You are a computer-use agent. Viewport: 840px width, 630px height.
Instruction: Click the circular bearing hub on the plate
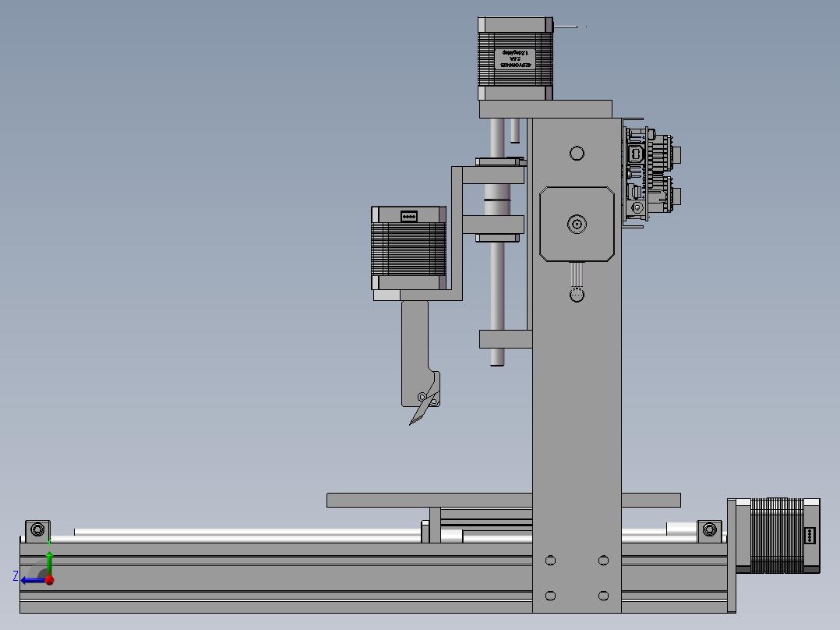coord(576,225)
